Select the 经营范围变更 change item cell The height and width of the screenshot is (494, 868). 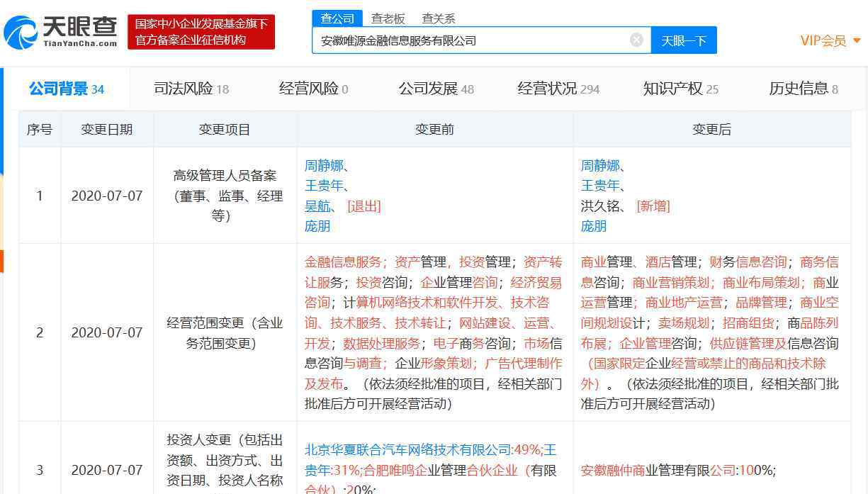click(x=225, y=333)
